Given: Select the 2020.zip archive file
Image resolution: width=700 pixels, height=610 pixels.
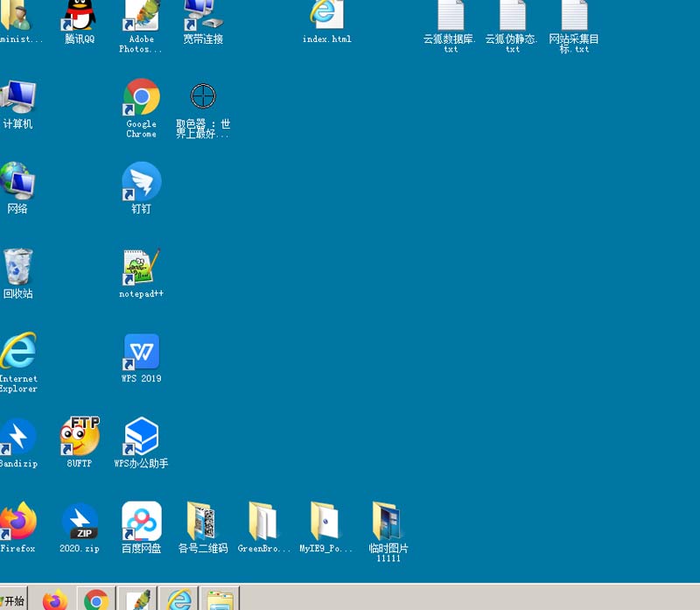Looking at the screenshot, I should point(80,521).
